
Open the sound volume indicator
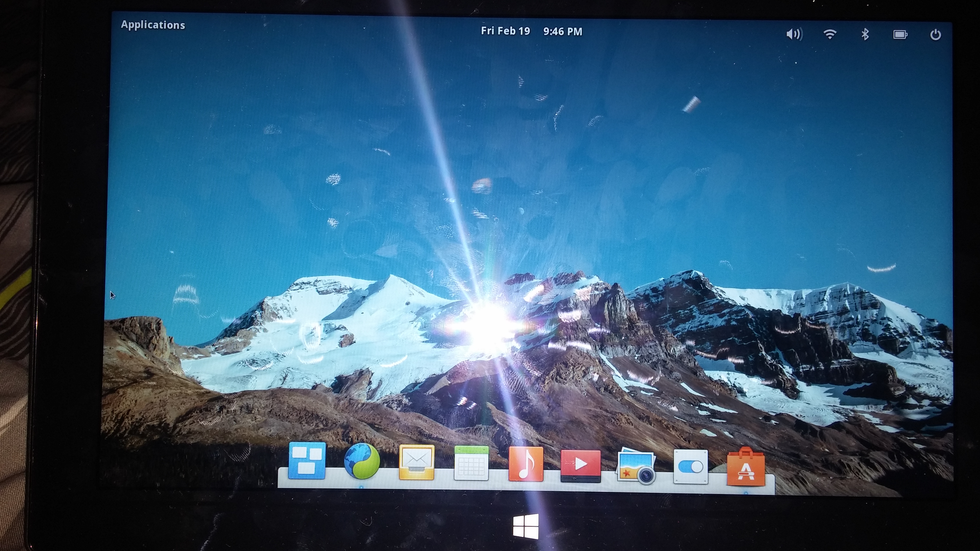[x=794, y=34]
